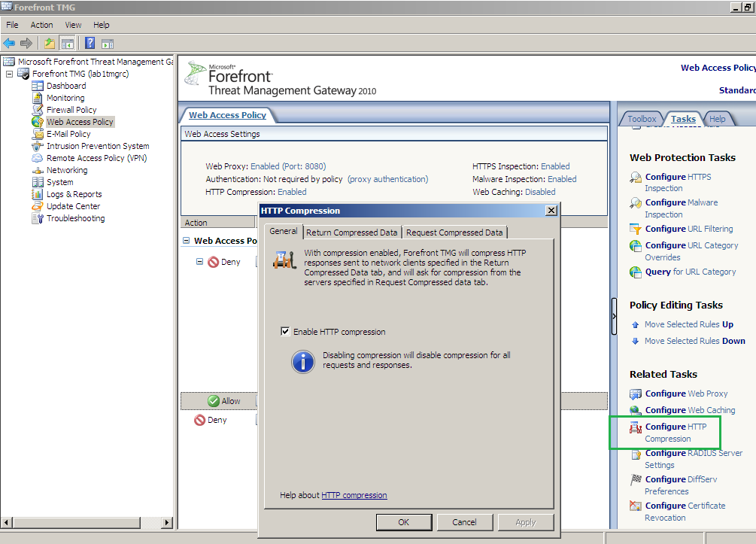Select the Dashboard icon in the tree
Screen dimensions: 756x544
38,86
